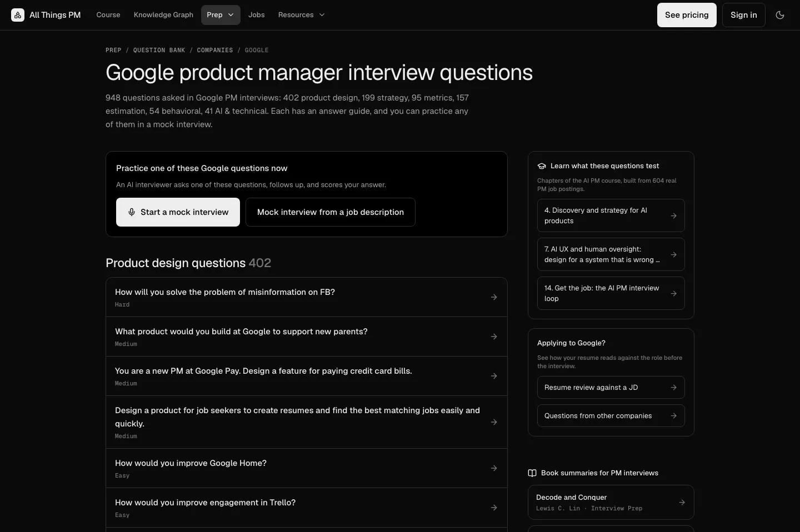Image resolution: width=800 pixels, height=532 pixels.
Task: Click the Sign in button
Action: 744,15
